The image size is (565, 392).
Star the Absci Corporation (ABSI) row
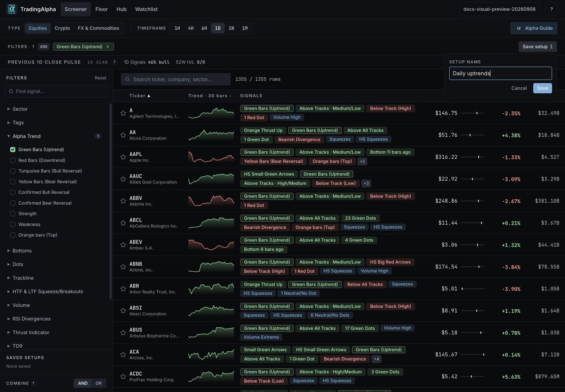point(123,310)
